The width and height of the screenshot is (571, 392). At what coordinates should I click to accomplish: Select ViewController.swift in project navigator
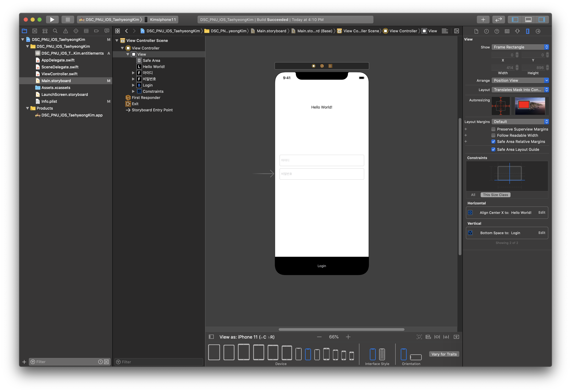click(x=59, y=74)
